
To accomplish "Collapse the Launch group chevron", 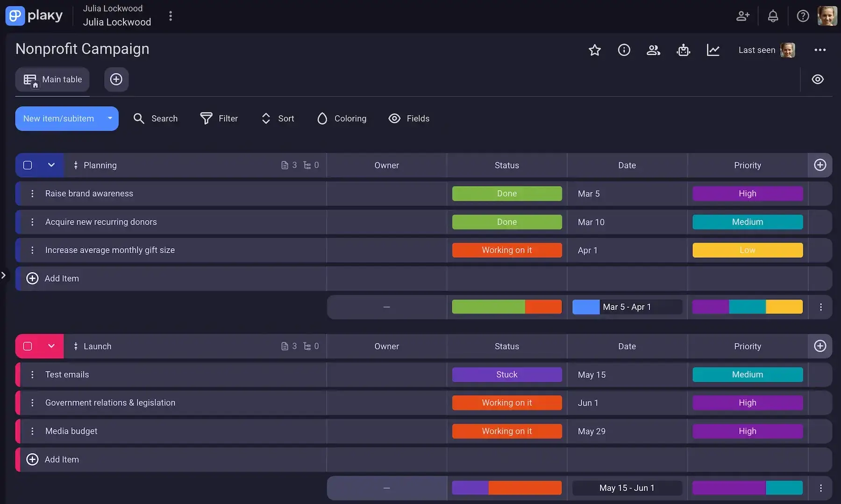I will pyautogui.click(x=51, y=346).
